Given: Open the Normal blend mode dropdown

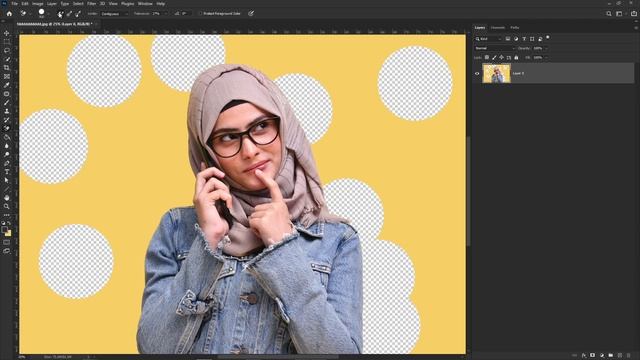Looking at the screenshot, I should coord(495,48).
